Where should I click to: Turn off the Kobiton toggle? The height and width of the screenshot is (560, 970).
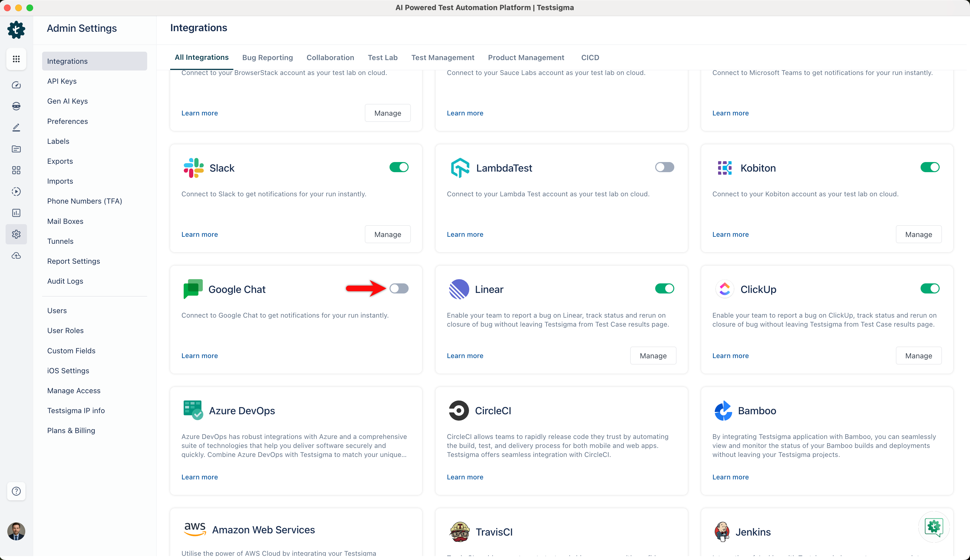930,167
